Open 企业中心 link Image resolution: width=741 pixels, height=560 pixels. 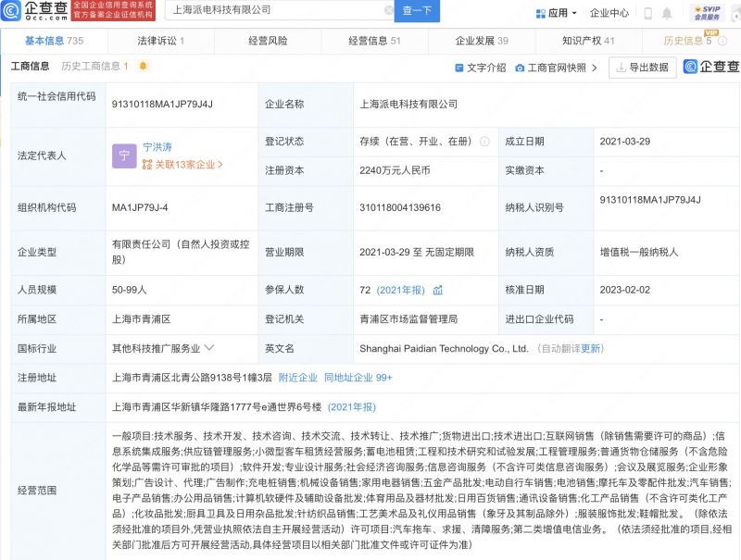coord(609,13)
